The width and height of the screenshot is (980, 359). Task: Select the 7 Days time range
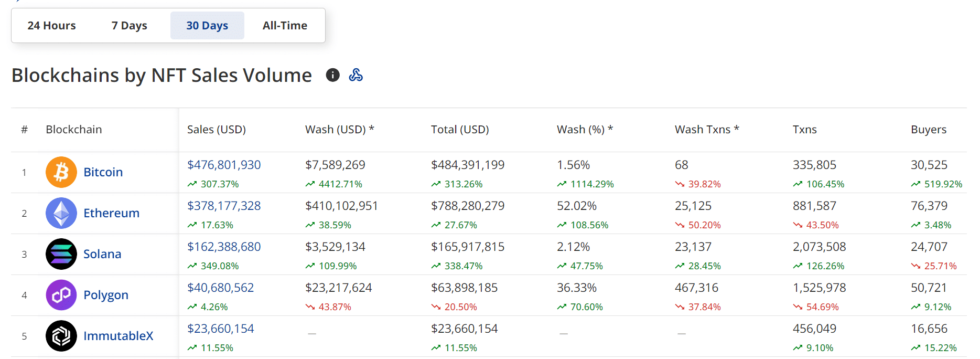(129, 26)
